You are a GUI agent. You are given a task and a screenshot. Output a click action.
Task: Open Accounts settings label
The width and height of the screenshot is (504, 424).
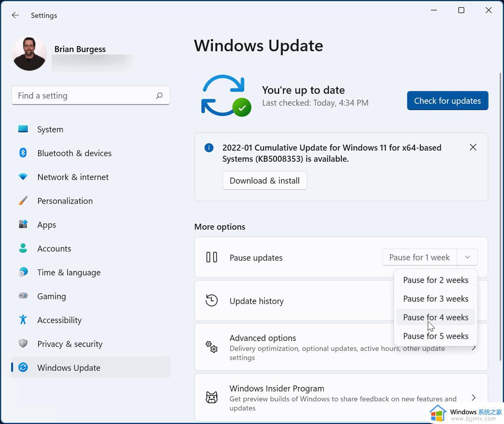click(x=54, y=248)
